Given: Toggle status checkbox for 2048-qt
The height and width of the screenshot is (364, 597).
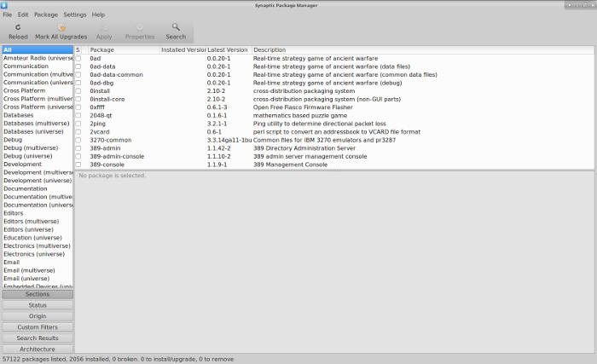Looking at the screenshot, I should coord(78,115).
